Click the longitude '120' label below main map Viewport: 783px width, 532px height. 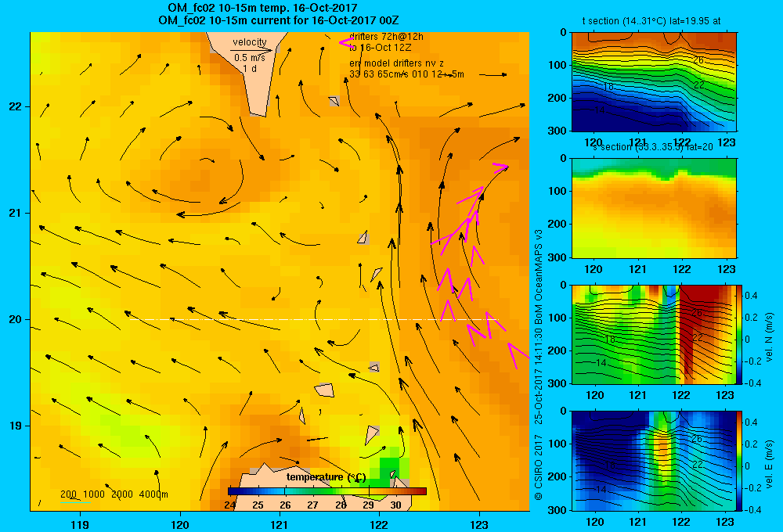[x=180, y=524]
